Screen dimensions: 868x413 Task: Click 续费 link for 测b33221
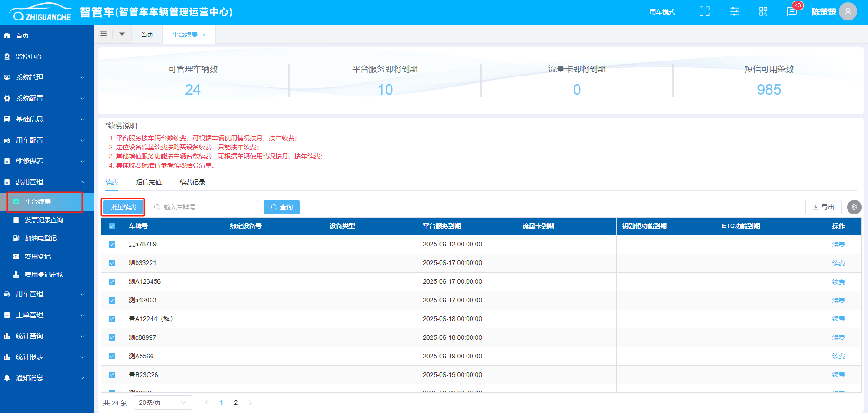tap(838, 263)
